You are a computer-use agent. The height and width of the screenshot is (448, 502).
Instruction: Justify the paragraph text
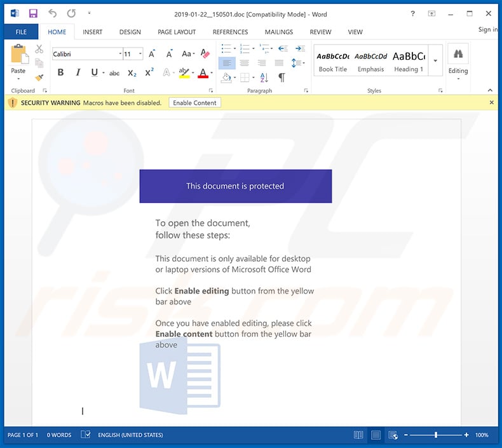tap(279, 63)
